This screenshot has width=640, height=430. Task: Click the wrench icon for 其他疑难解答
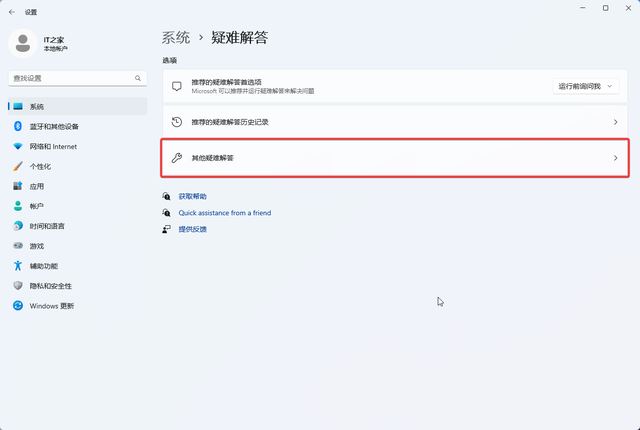177,158
